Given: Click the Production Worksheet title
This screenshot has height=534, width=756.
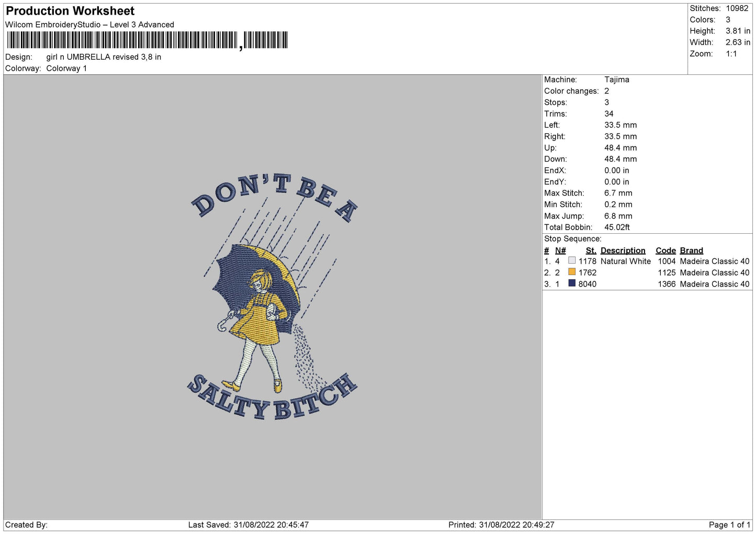Looking at the screenshot, I should [70, 11].
